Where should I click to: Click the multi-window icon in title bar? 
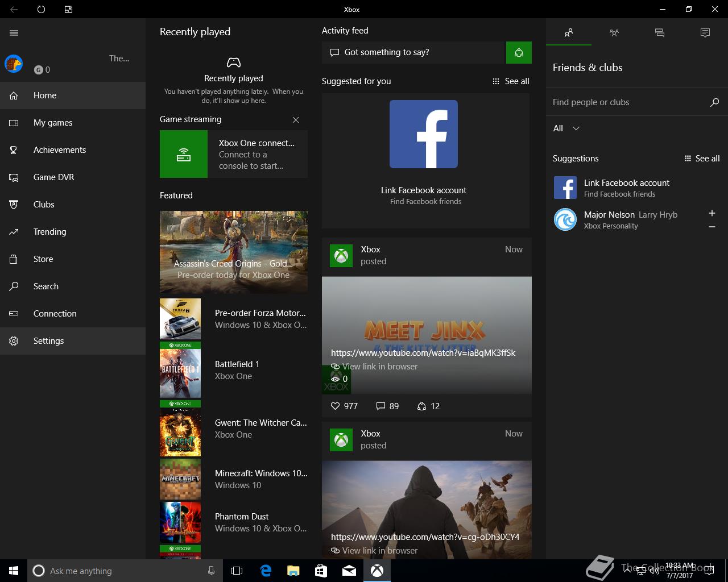click(68, 9)
